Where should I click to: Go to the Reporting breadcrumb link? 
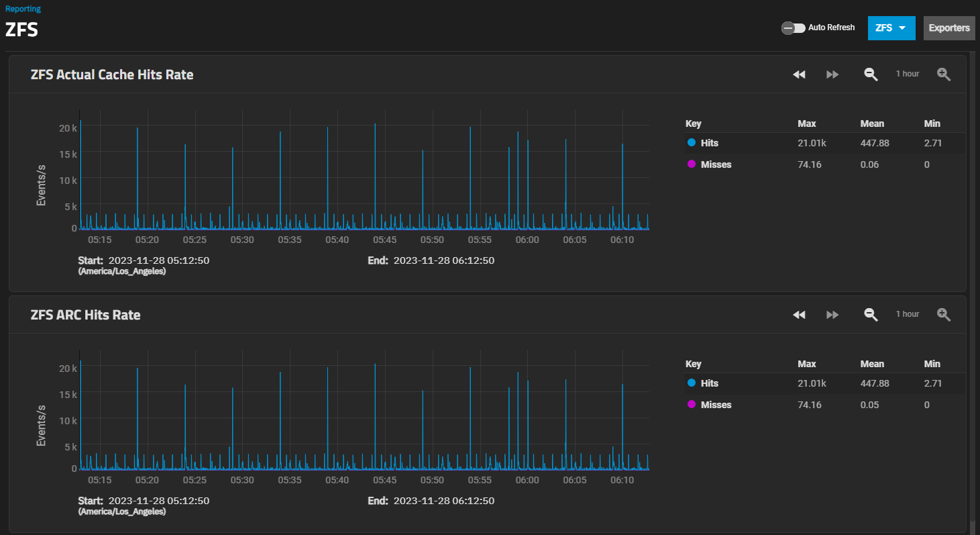pos(23,9)
